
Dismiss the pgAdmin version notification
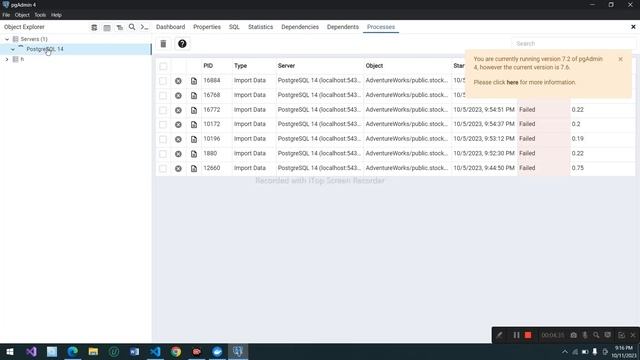(x=620, y=59)
